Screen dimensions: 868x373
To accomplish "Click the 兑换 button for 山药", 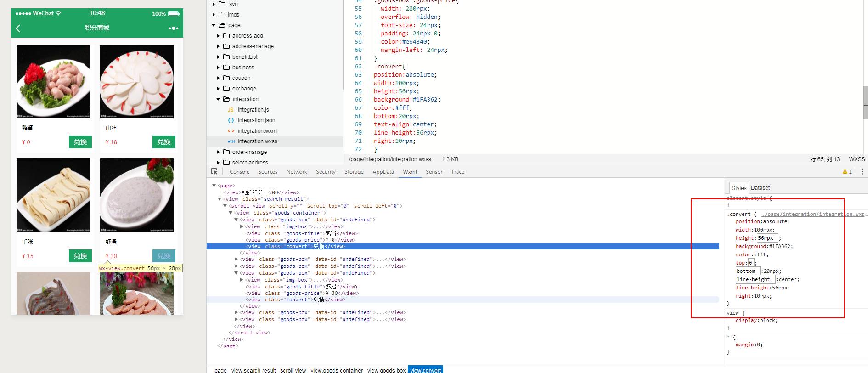I will pos(164,142).
